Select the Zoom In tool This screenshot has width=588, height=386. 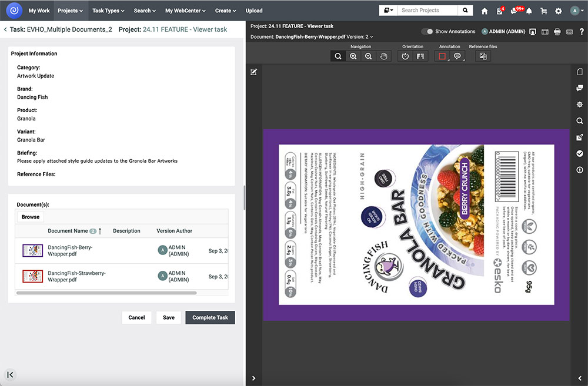(x=353, y=56)
